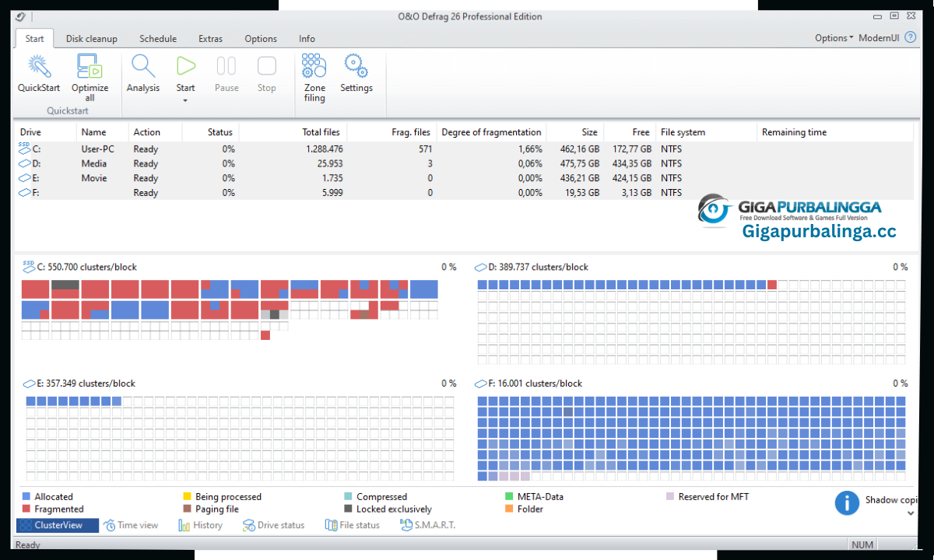Viewport: 934px width, 560px height.
Task: Click the 1,66% fragmentation value
Action: tap(529, 149)
